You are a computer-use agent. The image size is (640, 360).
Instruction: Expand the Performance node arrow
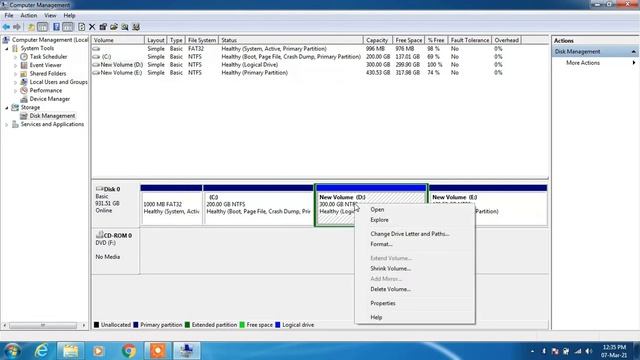pyautogui.click(x=16, y=91)
